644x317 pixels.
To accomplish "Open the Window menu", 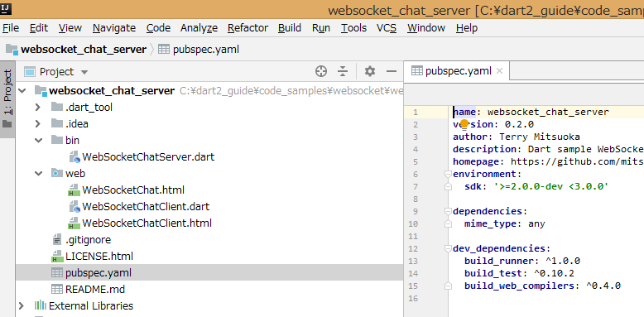I will [426, 28].
